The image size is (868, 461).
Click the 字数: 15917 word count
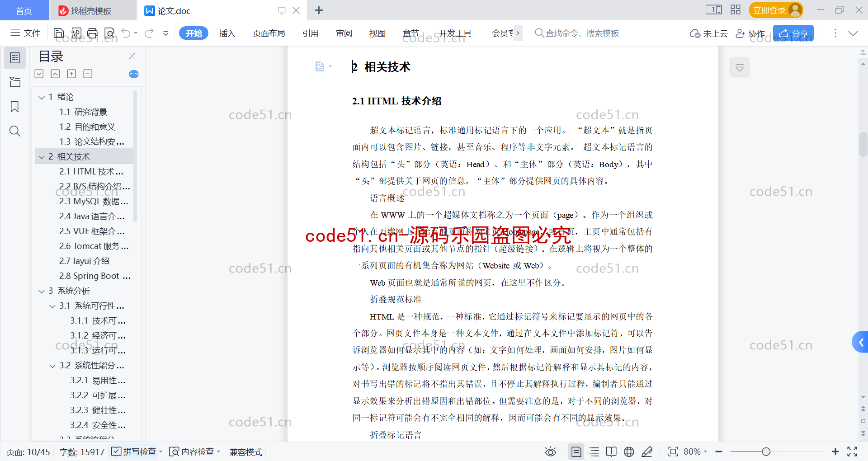point(82,452)
